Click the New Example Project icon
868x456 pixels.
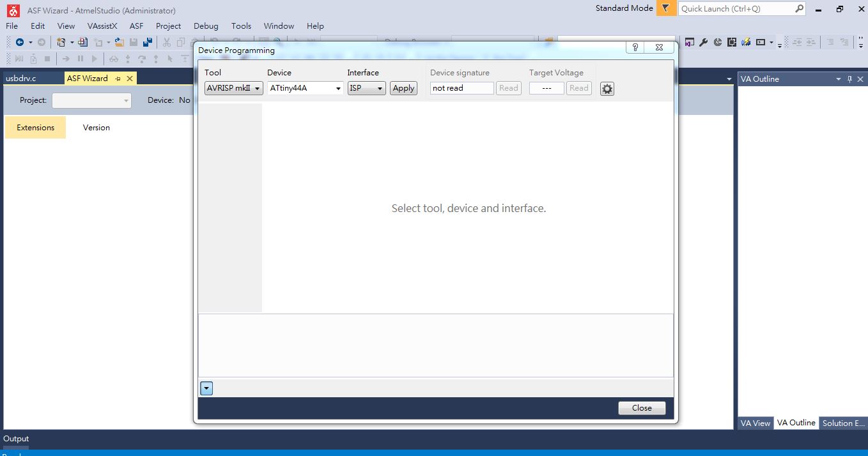pyautogui.click(x=83, y=42)
